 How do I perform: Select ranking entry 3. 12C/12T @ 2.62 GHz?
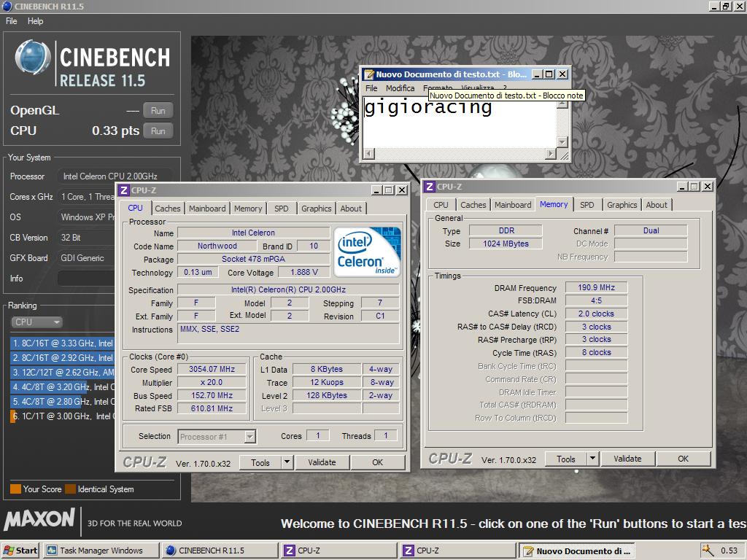[63, 373]
